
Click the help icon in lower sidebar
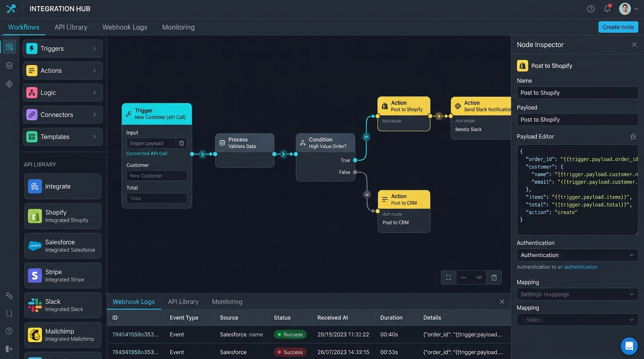click(9, 331)
